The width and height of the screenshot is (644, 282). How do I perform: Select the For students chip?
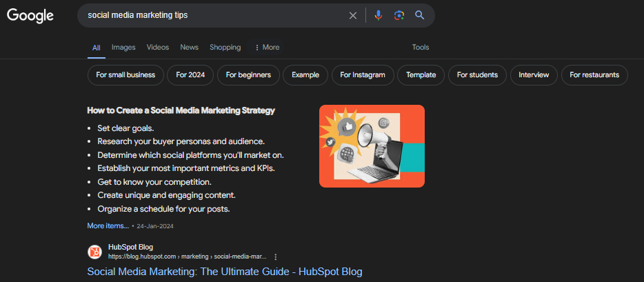[477, 75]
